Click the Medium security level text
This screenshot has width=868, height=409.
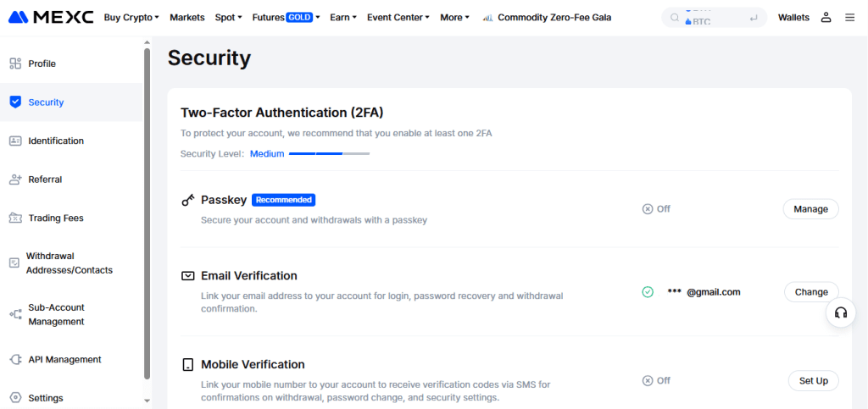[x=267, y=153]
